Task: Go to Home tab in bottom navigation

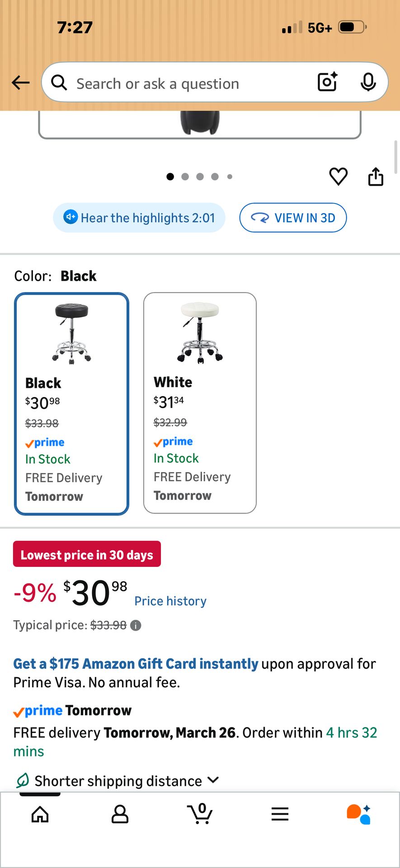Action: click(40, 814)
